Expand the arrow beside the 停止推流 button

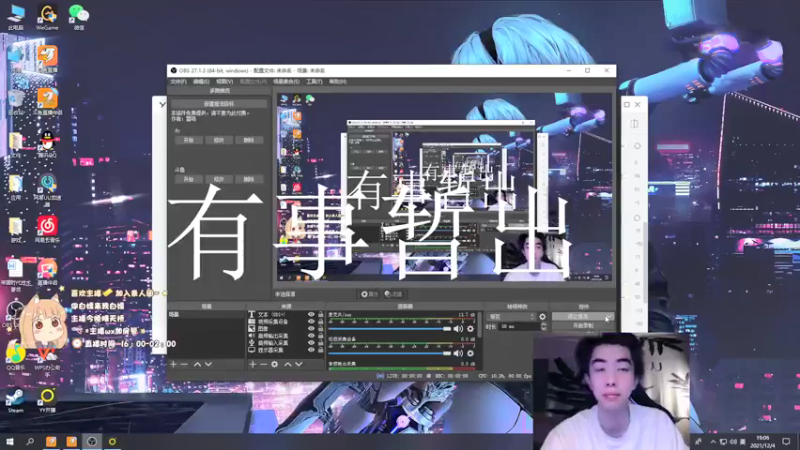(x=609, y=317)
